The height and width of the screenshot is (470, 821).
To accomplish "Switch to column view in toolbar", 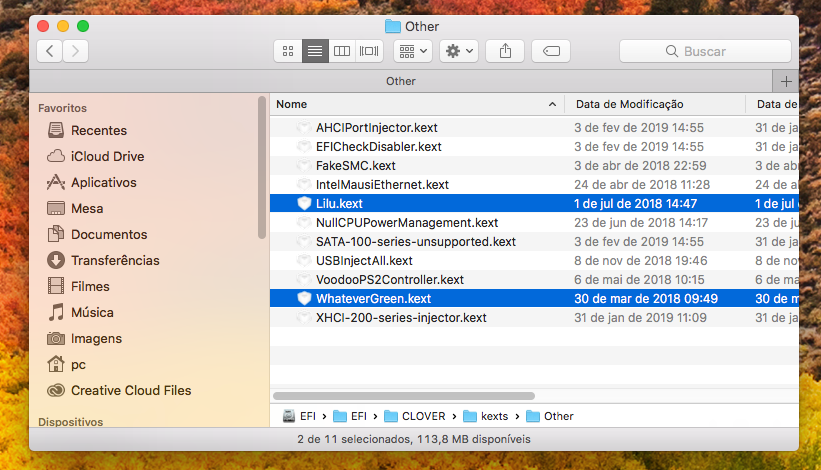I will pos(342,51).
